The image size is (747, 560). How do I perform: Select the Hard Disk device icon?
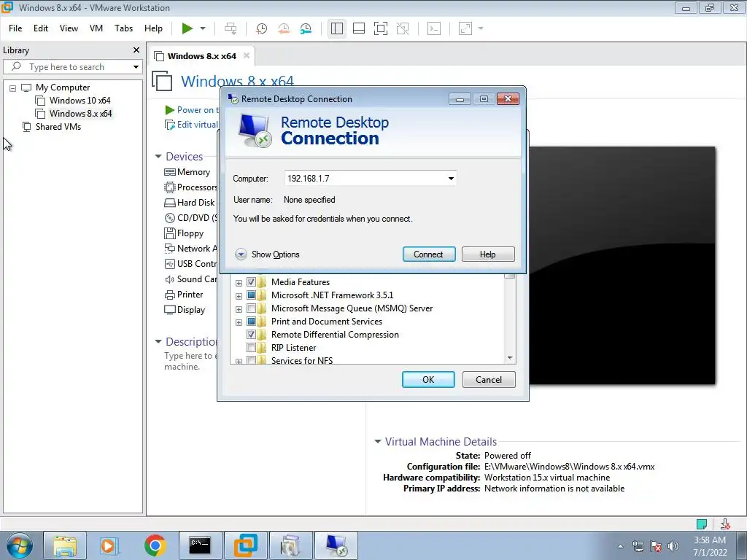coord(169,203)
